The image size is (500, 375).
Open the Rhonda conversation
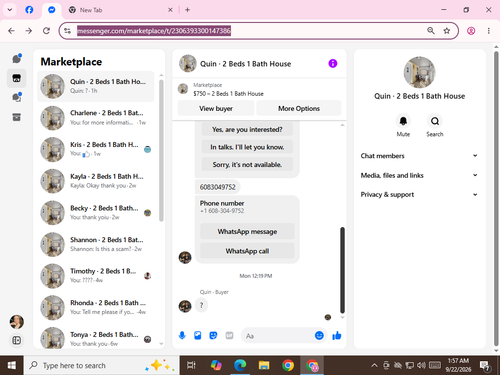(96, 308)
